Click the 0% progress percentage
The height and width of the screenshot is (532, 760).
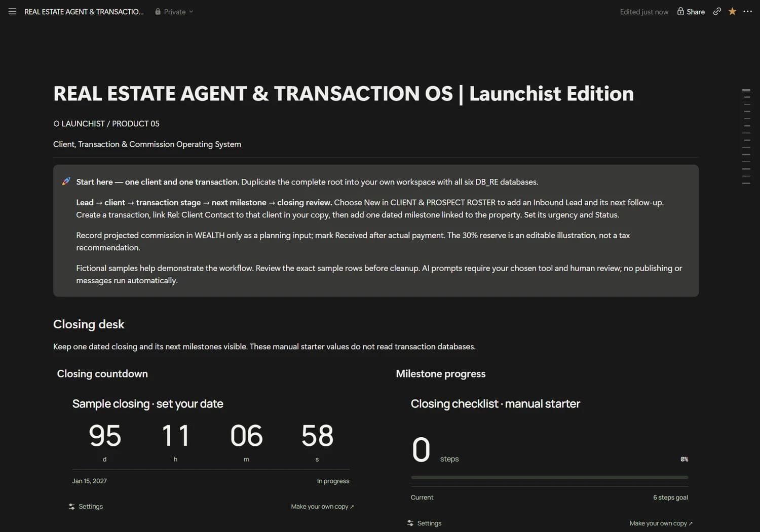tap(684, 459)
